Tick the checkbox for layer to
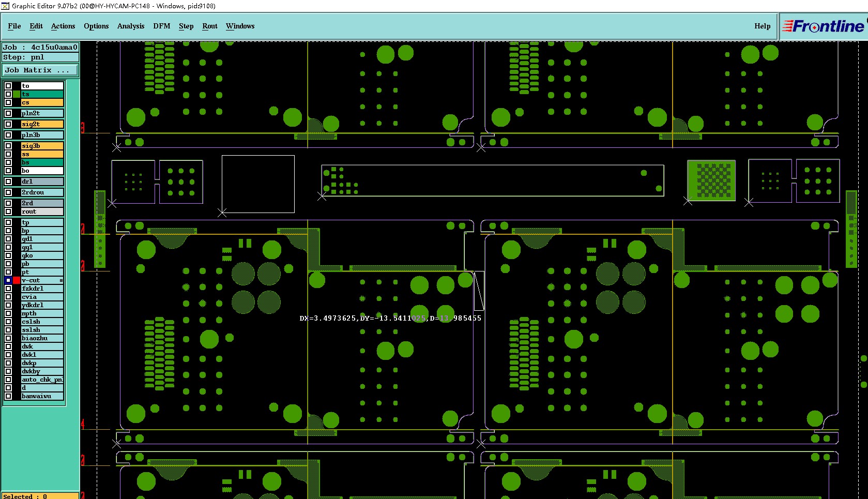Image resolution: width=868 pixels, height=499 pixels. click(8, 86)
